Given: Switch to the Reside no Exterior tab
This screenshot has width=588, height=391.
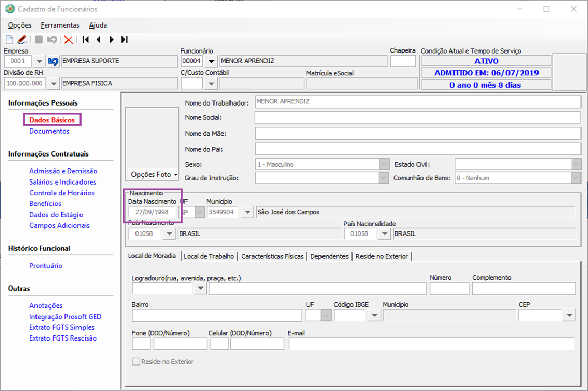Looking at the screenshot, I should (381, 256).
